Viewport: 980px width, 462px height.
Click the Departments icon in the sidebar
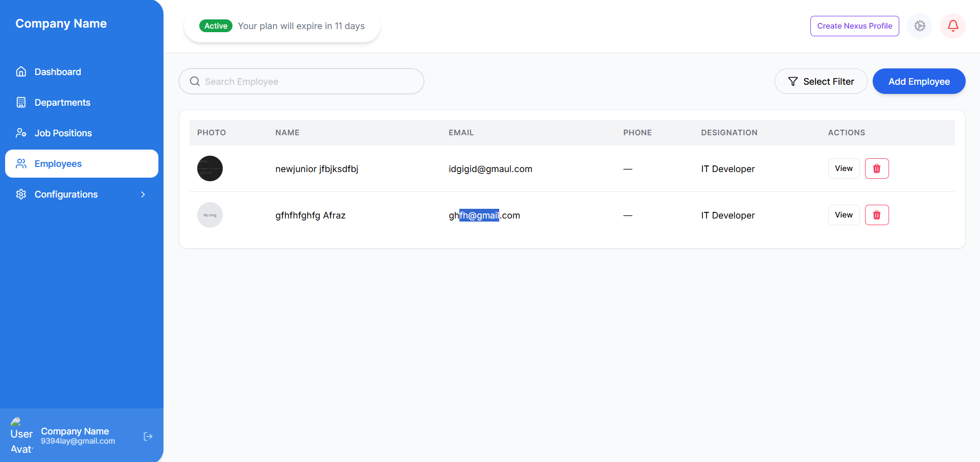tap(21, 102)
